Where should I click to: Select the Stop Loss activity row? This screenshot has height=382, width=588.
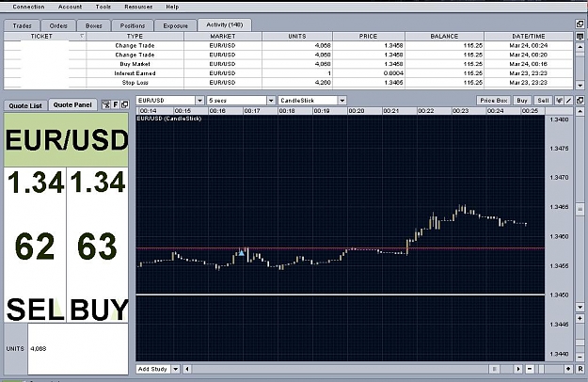[289, 83]
